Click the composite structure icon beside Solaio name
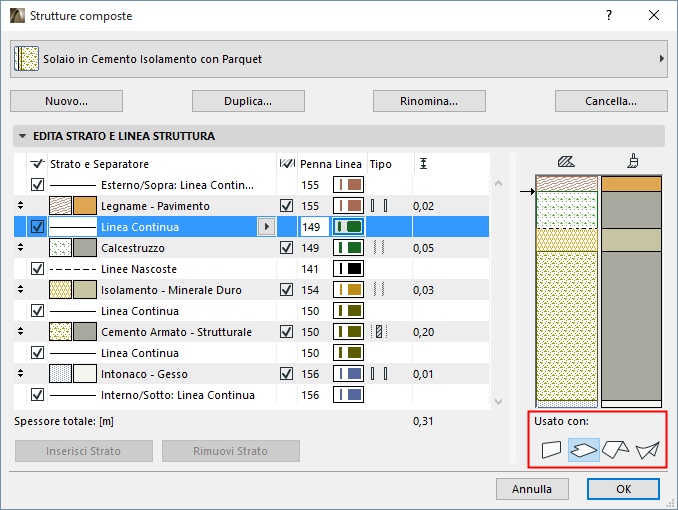Image resolution: width=678 pixels, height=510 pixels. [x=26, y=59]
